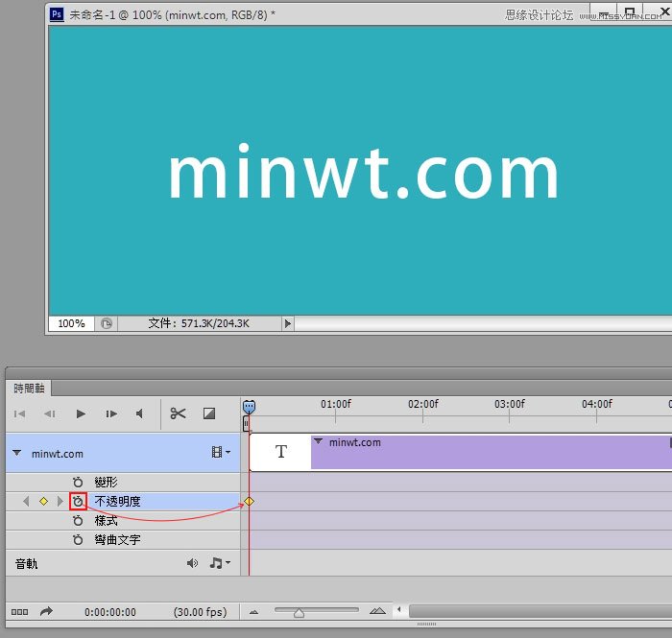
Task: Click the 文件 571.3K/204.3K status text
Action: click(x=199, y=323)
